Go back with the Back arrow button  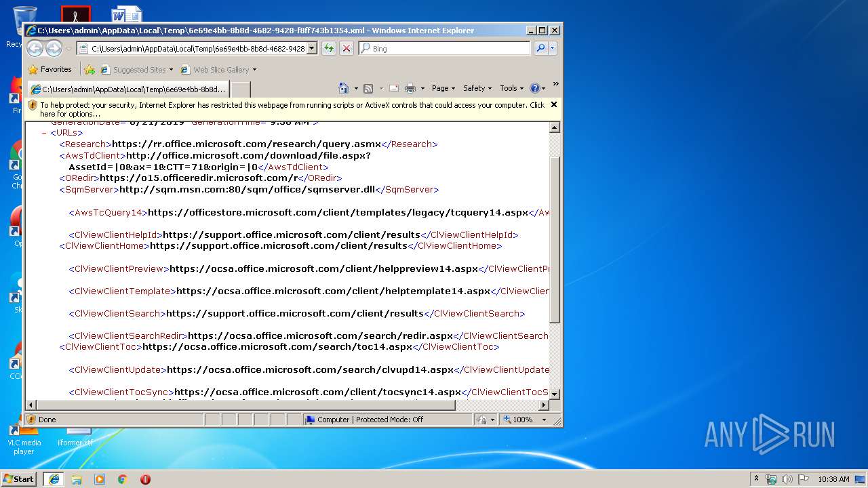35,48
